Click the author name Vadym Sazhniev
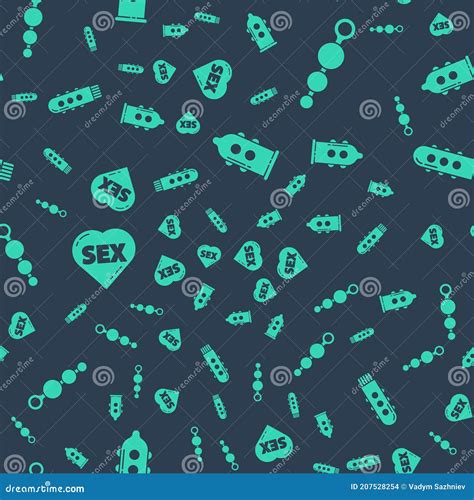The height and width of the screenshot is (500, 474). (436, 487)
